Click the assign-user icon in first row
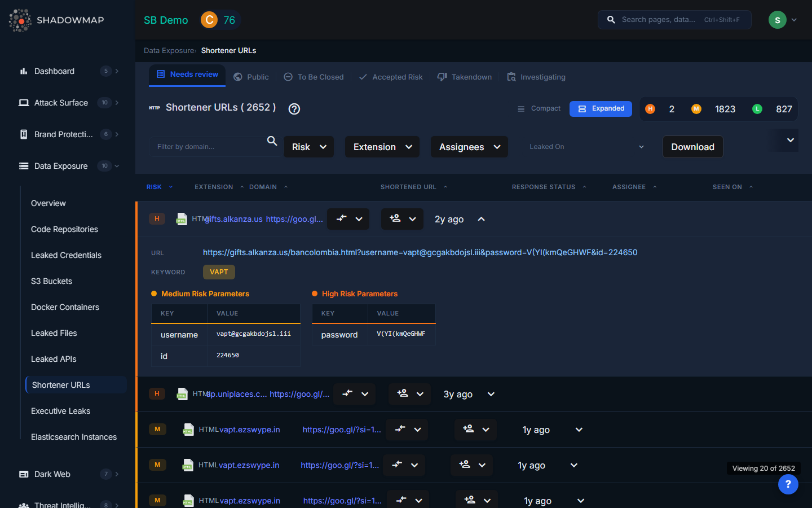 pos(395,218)
